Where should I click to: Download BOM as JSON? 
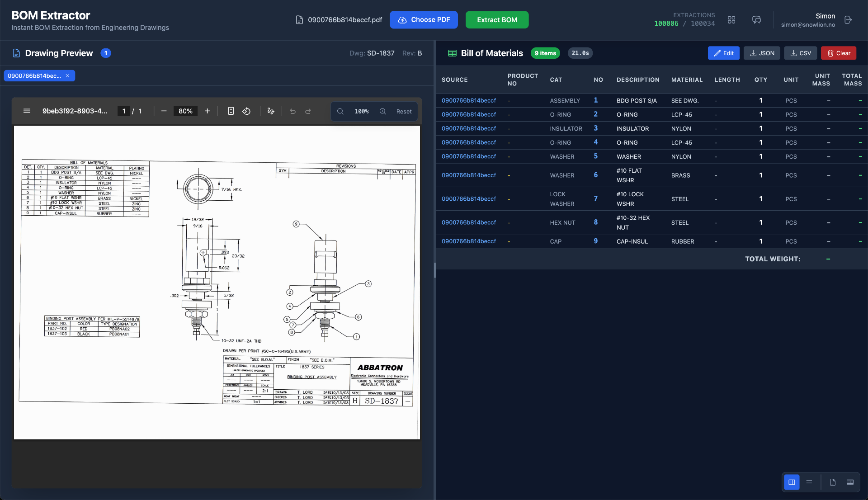[762, 53]
